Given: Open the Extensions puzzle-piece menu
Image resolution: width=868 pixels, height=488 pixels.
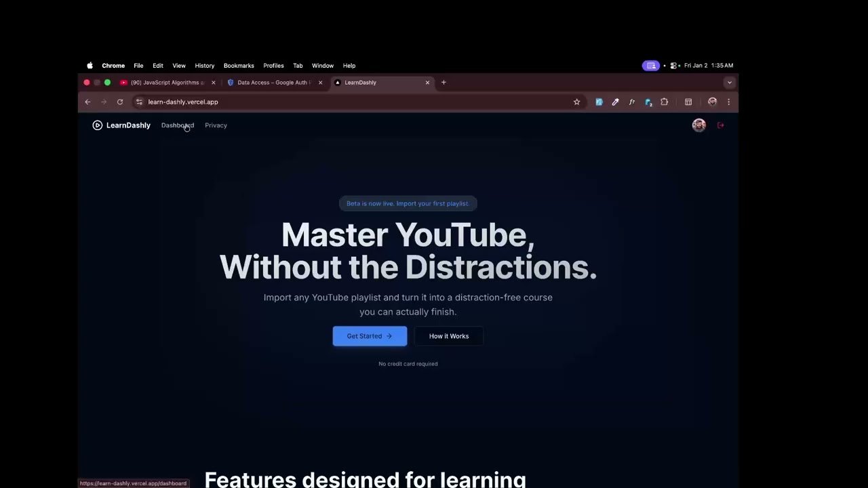Looking at the screenshot, I should pyautogui.click(x=665, y=102).
